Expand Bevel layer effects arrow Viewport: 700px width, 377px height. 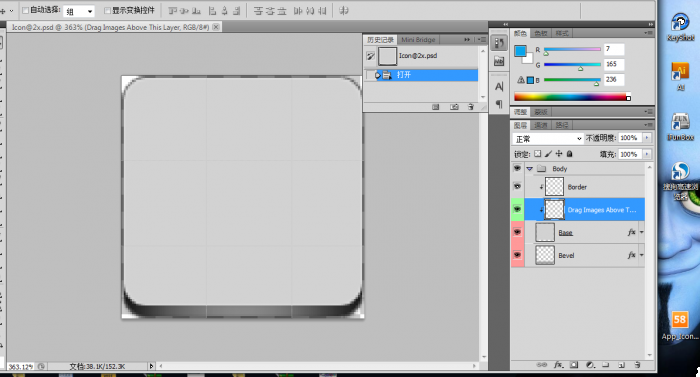[x=642, y=255]
